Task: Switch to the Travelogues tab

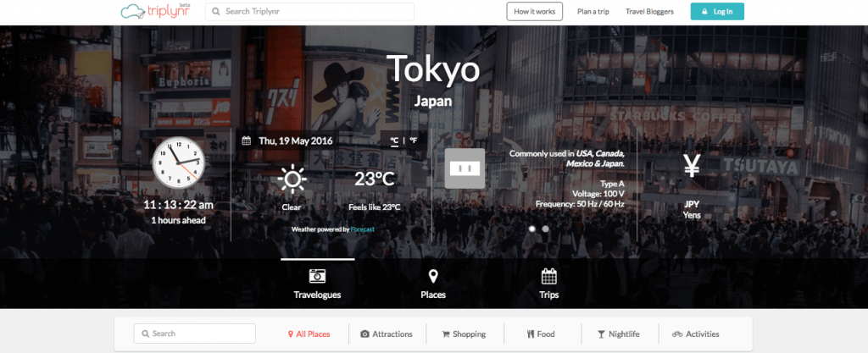Action: pos(317,284)
